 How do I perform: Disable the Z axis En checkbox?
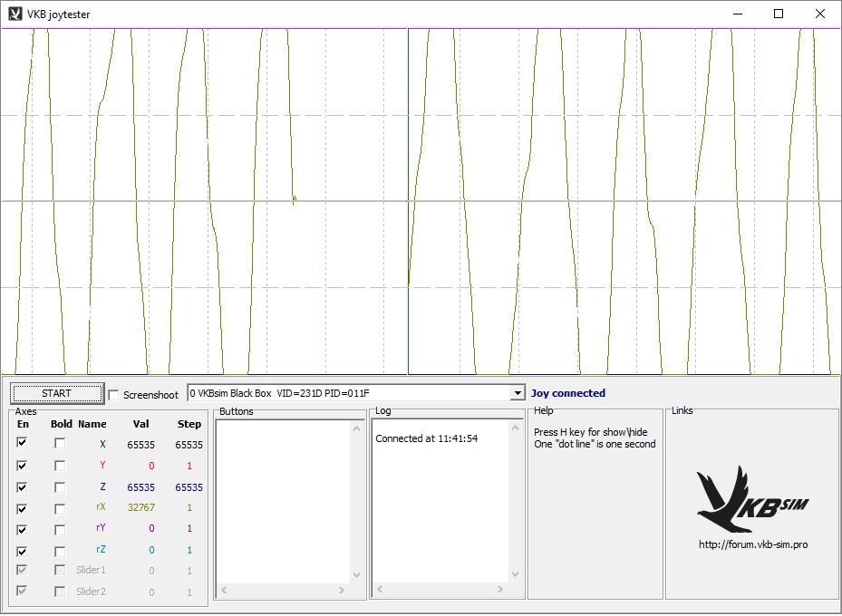pos(22,487)
